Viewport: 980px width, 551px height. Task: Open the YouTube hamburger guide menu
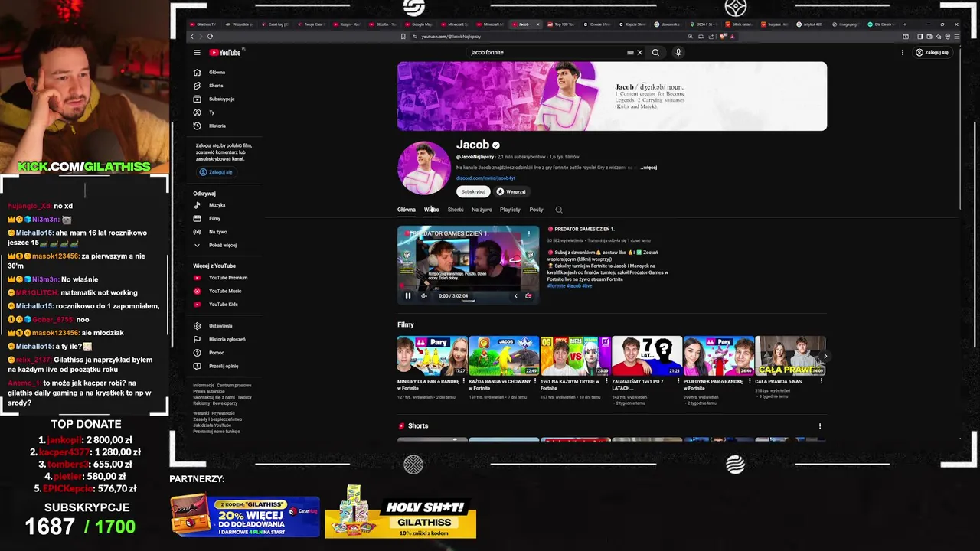tap(197, 53)
